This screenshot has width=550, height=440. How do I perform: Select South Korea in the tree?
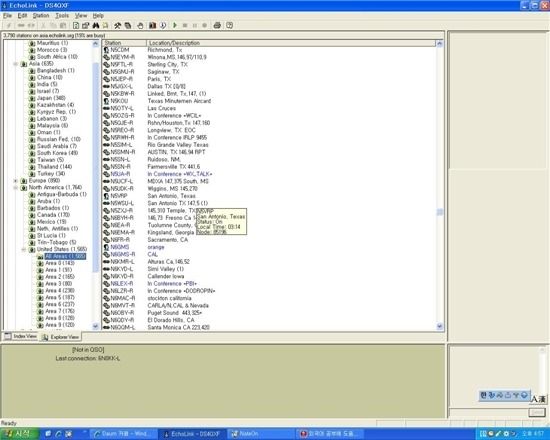click(x=58, y=153)
